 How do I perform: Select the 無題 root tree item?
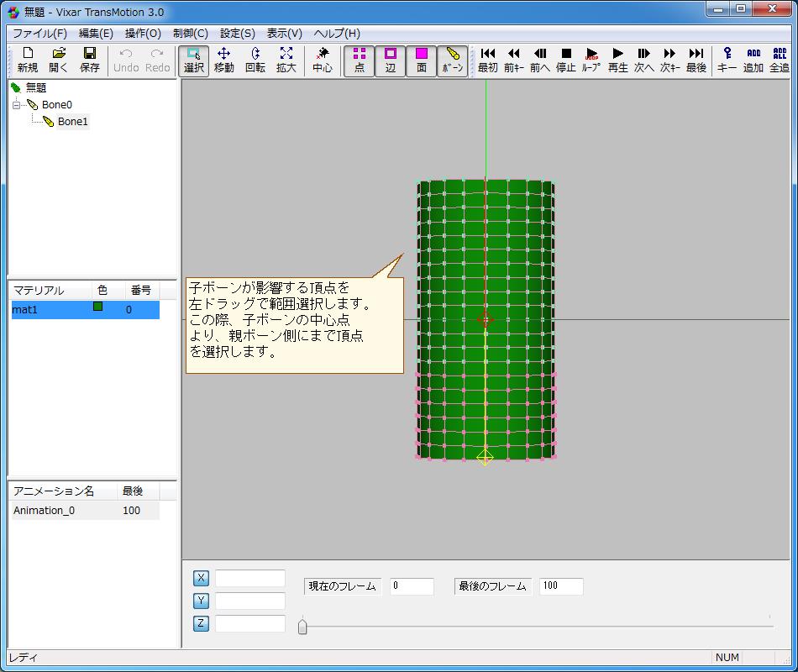36,87
